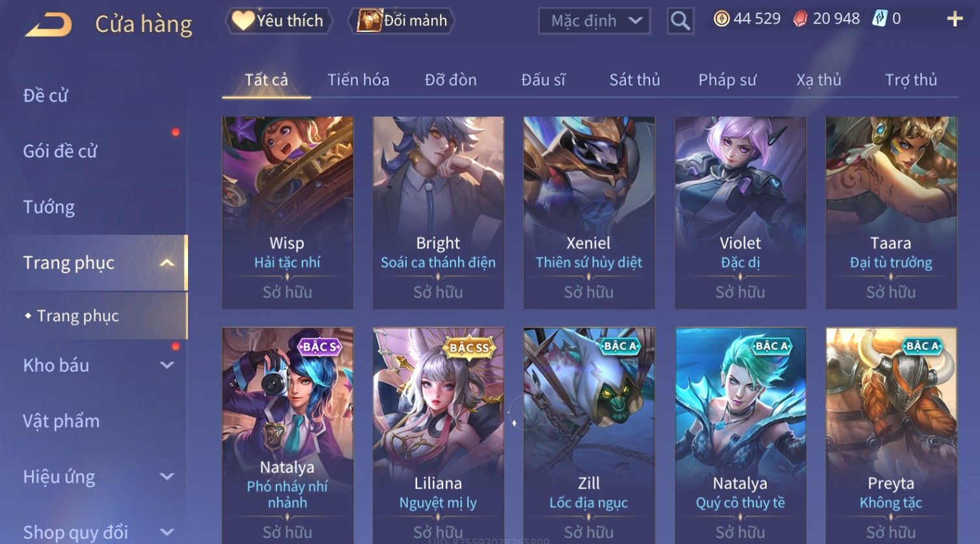Open Yêu thích heart favorites
The width and height of the screenshot is (980, 544).
[x=279, y=21]
